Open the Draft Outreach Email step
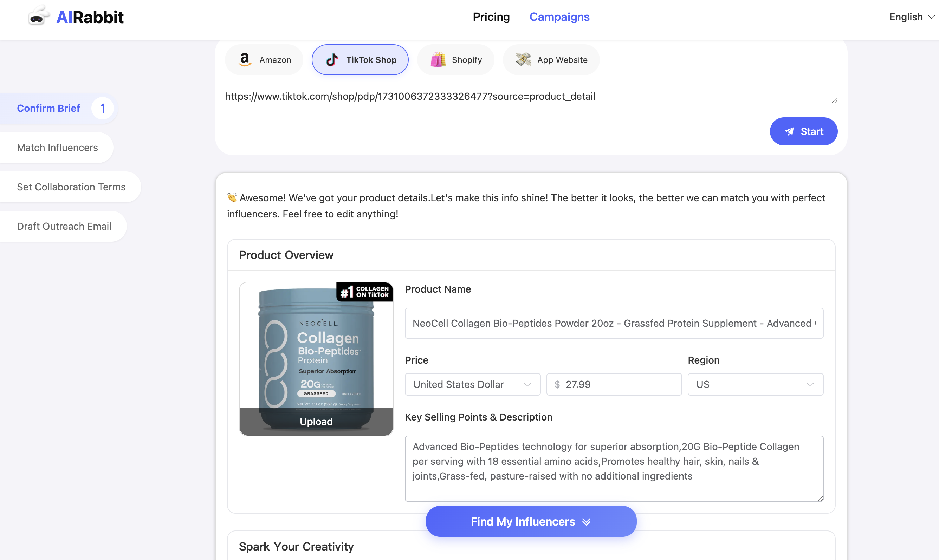939x560 pixels. coord(64,226)
